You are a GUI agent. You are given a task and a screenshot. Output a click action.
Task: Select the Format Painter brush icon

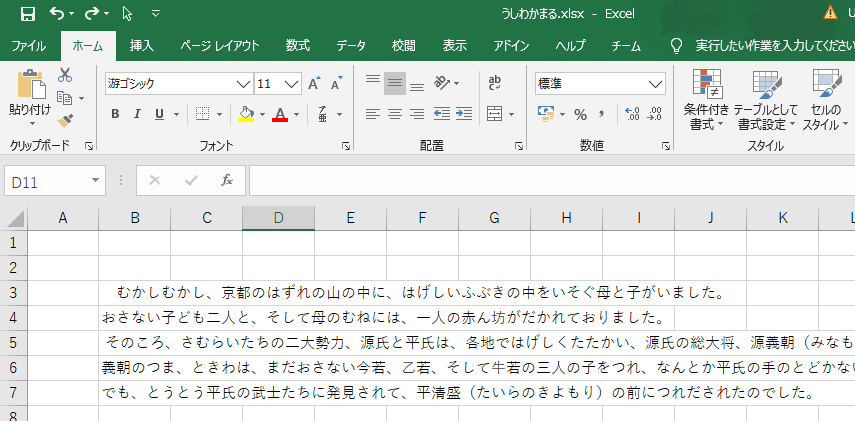(65, 120)
